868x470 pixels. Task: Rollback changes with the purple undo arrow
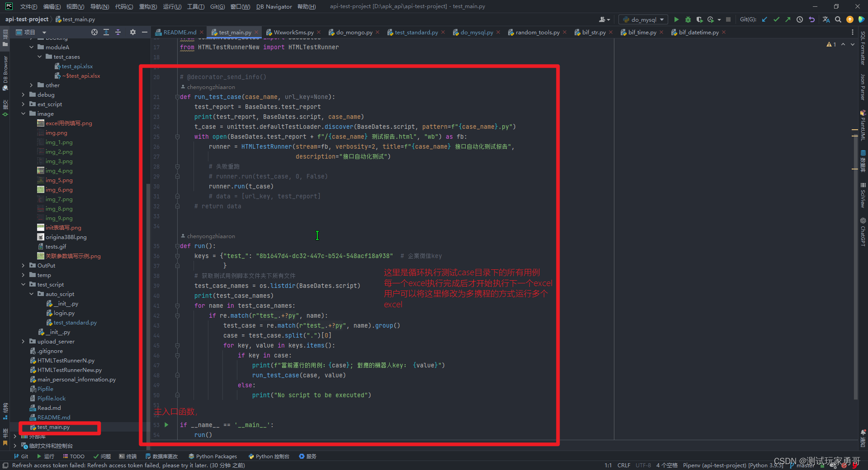click(x=811, y=19)
